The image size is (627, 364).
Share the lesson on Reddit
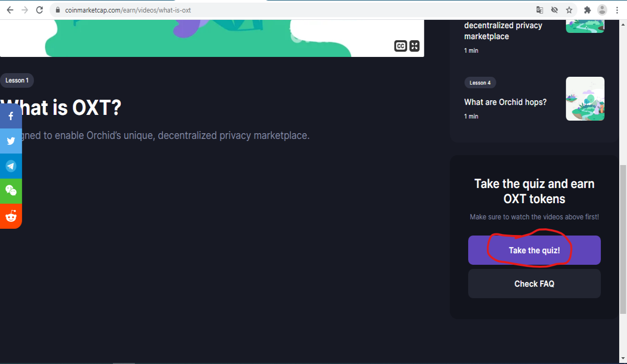(x=11, y=216)
